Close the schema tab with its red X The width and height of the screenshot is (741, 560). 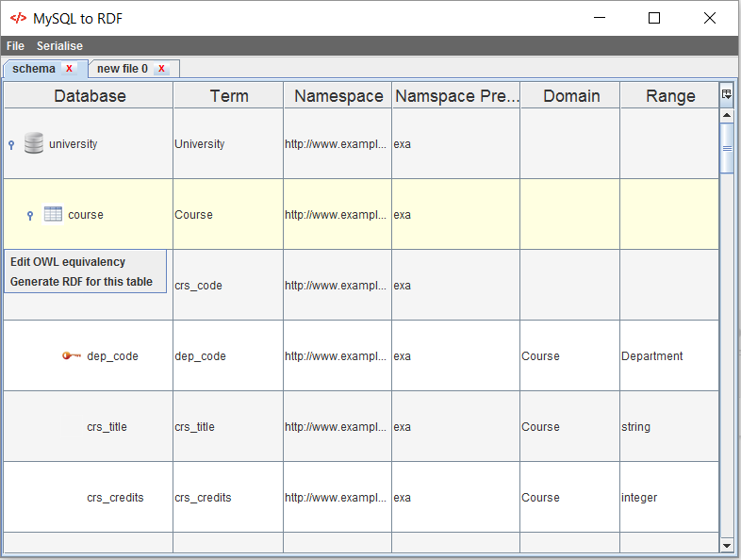pos(69,69)
